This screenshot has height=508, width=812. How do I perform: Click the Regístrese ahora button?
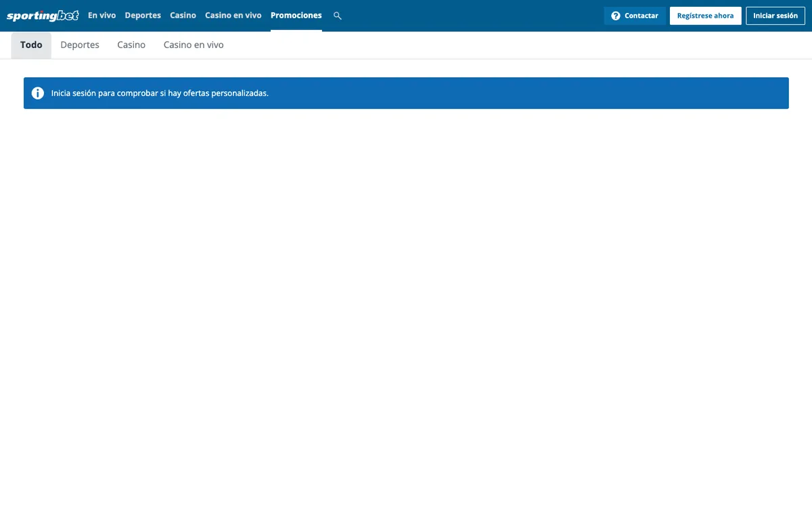pos(705,16)
